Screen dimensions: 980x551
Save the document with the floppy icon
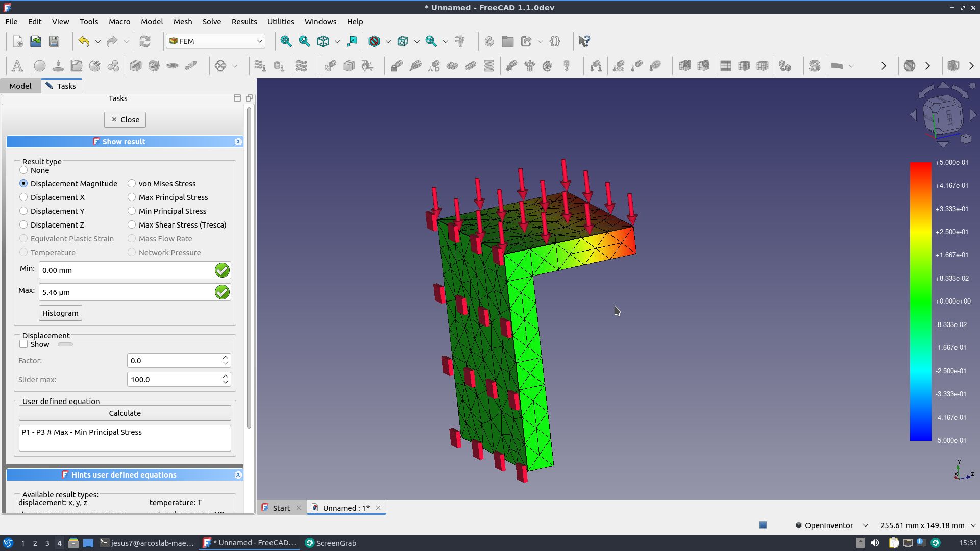point(54,41)
